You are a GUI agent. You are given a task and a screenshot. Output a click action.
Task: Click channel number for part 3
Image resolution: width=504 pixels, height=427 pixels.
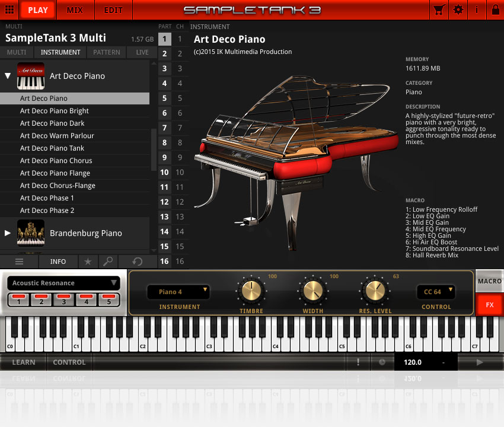[180, 68]
